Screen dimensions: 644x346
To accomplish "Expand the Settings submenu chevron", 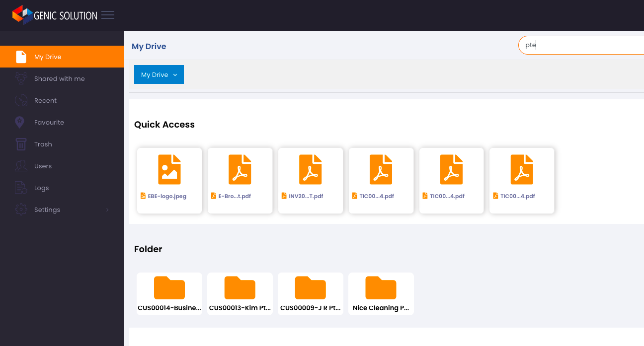I will 107,210.
